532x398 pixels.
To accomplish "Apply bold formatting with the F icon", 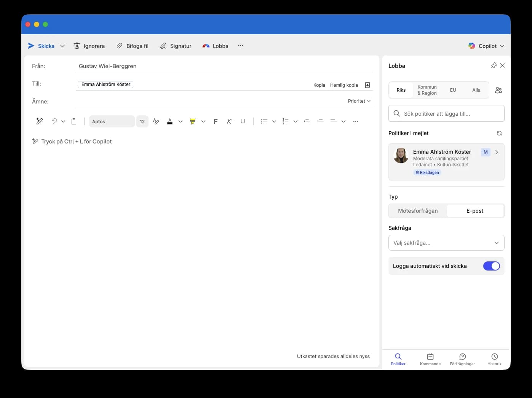I will coord(216,121).
